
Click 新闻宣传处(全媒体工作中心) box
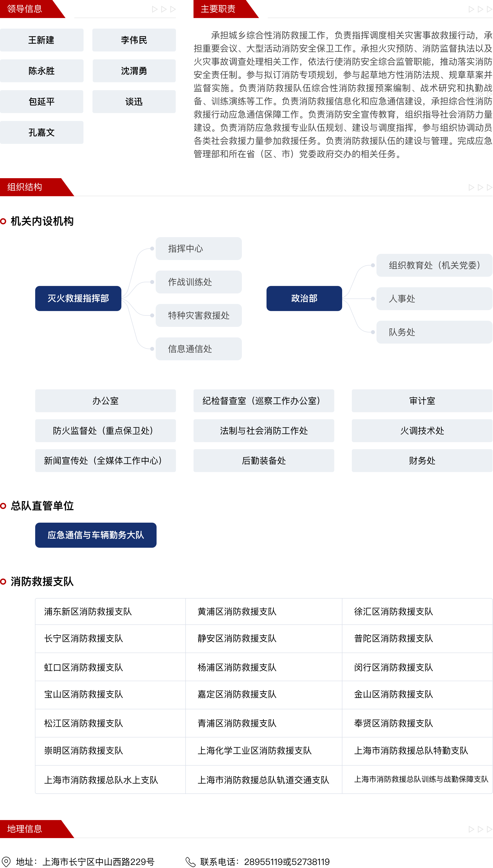[x=105, y=461]
